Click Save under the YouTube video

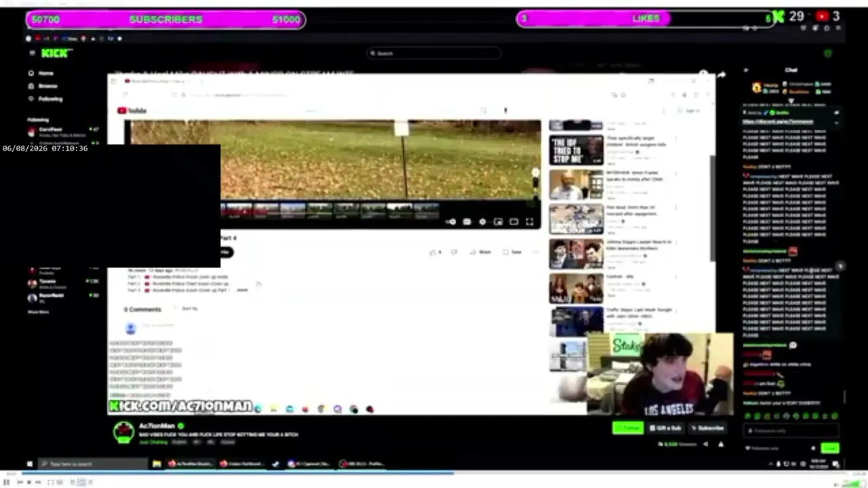[x=513, y=252]
